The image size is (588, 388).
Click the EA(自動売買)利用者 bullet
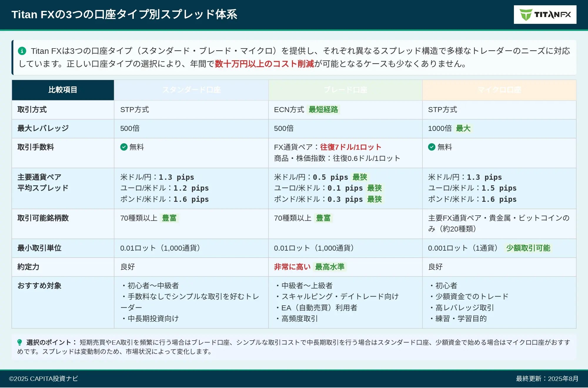tap(316, 308)
